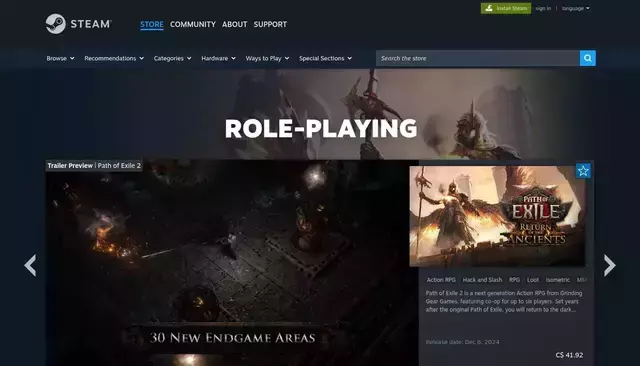Open the COMMUNITY tab
Viewport: 640px width, 366px height.
pos(193,24)
